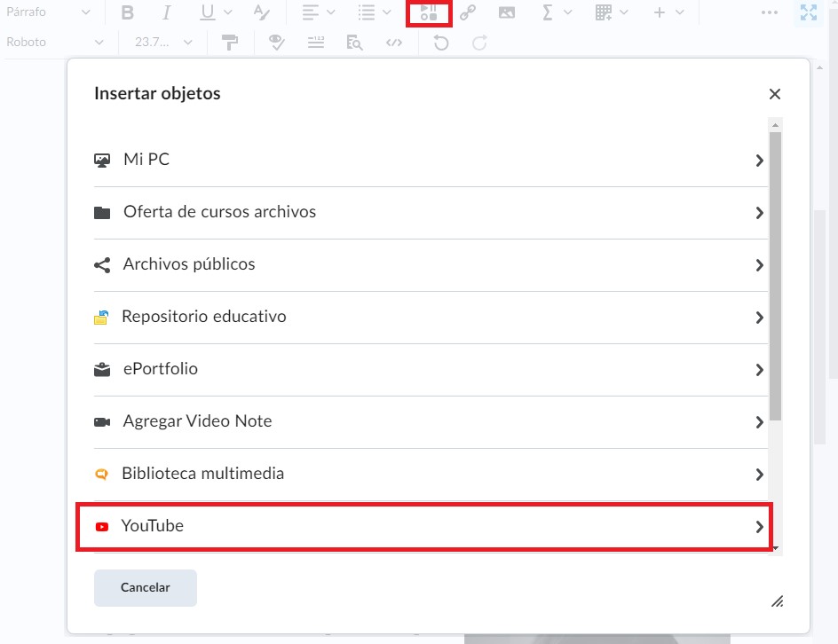
Task: Open the source code editor icon
Action: [395, 43]
